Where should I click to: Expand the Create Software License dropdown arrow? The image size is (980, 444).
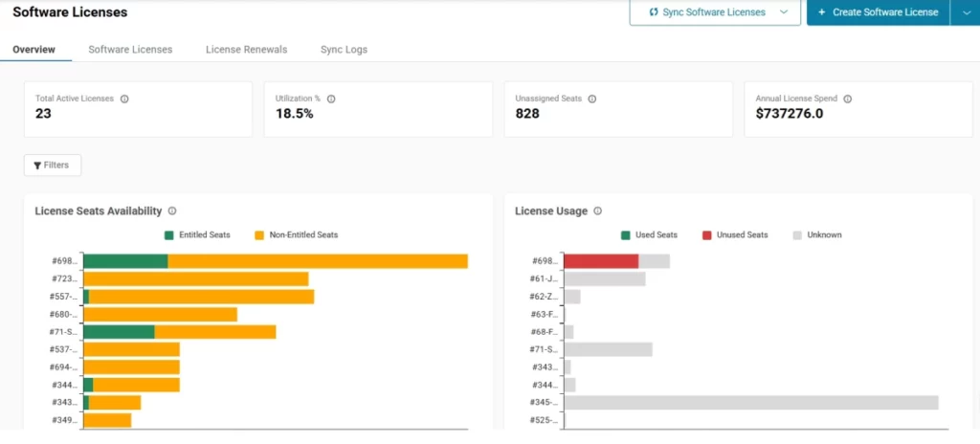(x=965, y=12)
